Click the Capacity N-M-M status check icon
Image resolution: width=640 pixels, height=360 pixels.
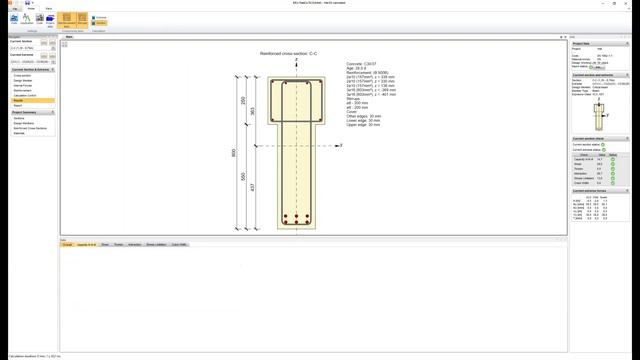(613, 159)
